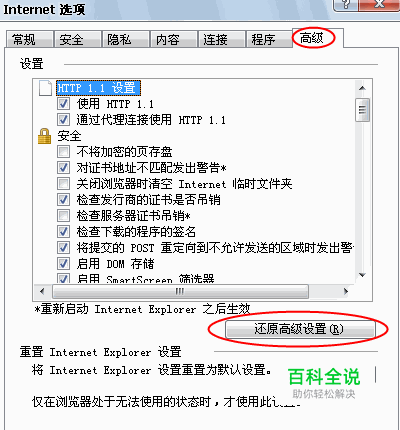Click the scroll down arrow in settings list
Viewport: 400px width, 430px height.
(x=362, y=275)
